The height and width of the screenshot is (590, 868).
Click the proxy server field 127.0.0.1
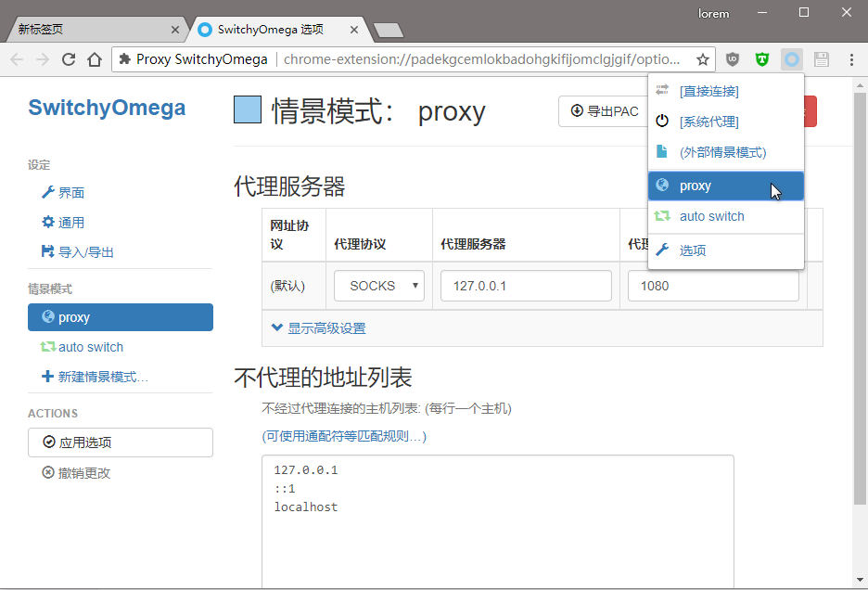[526, 286]
